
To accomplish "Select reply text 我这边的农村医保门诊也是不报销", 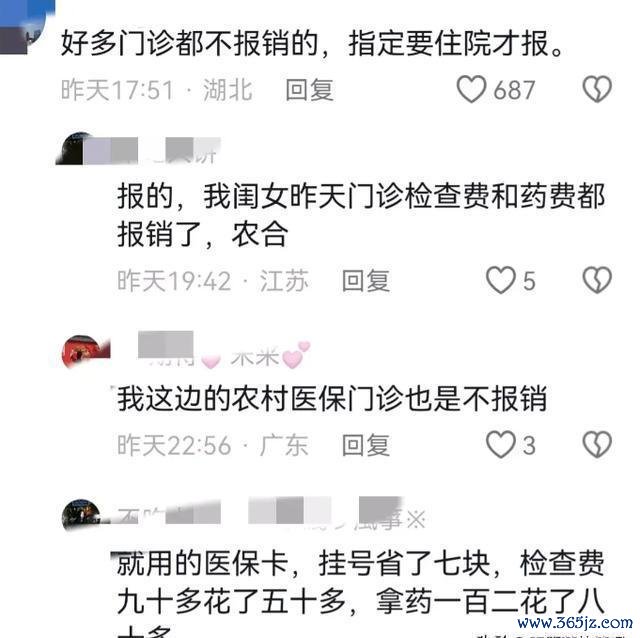I will pyautogui.click(x=332, y=399).
